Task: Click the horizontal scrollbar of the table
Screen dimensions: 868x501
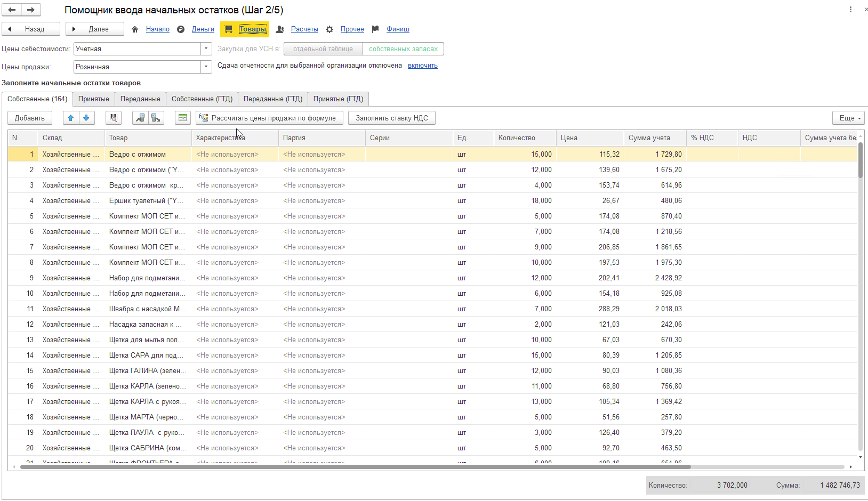Action: 355,467
